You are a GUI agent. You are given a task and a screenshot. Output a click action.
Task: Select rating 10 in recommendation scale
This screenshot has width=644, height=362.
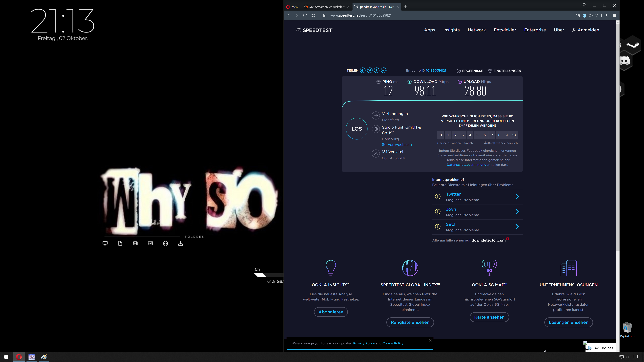[x=514, y=135]
